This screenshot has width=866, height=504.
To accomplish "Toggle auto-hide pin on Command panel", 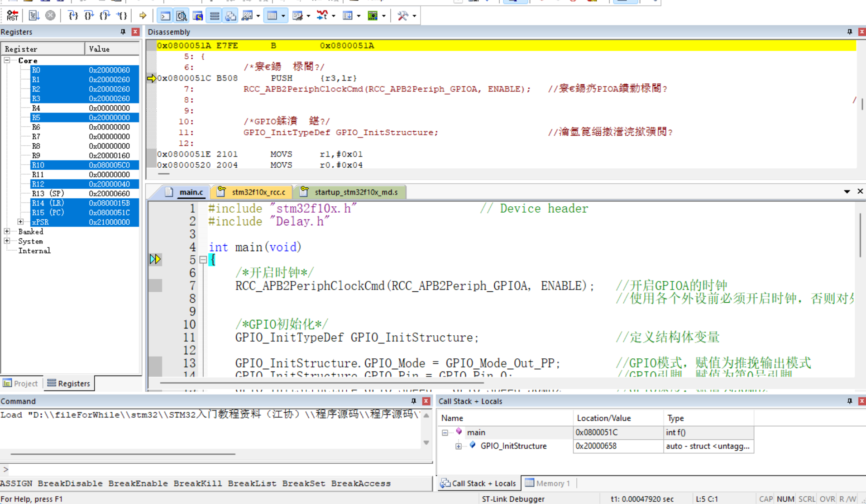I will [x=414, y=401].
